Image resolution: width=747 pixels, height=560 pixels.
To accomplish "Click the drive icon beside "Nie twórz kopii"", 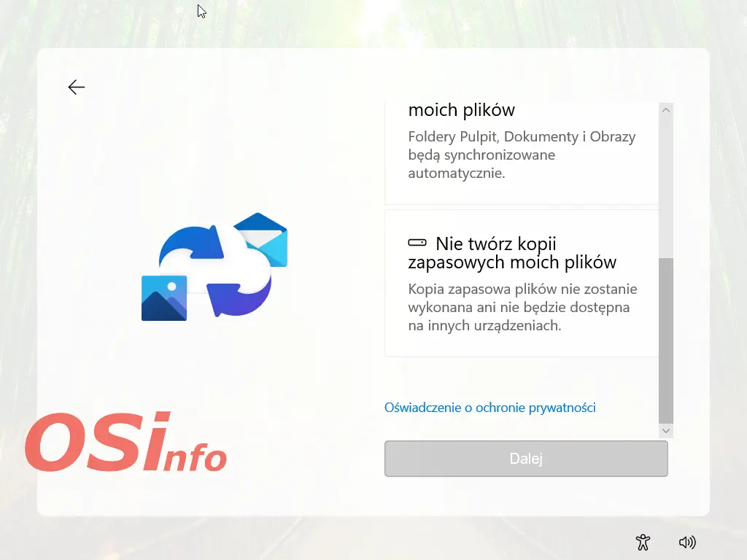I will pyautogui.click(x=417, y=243).
